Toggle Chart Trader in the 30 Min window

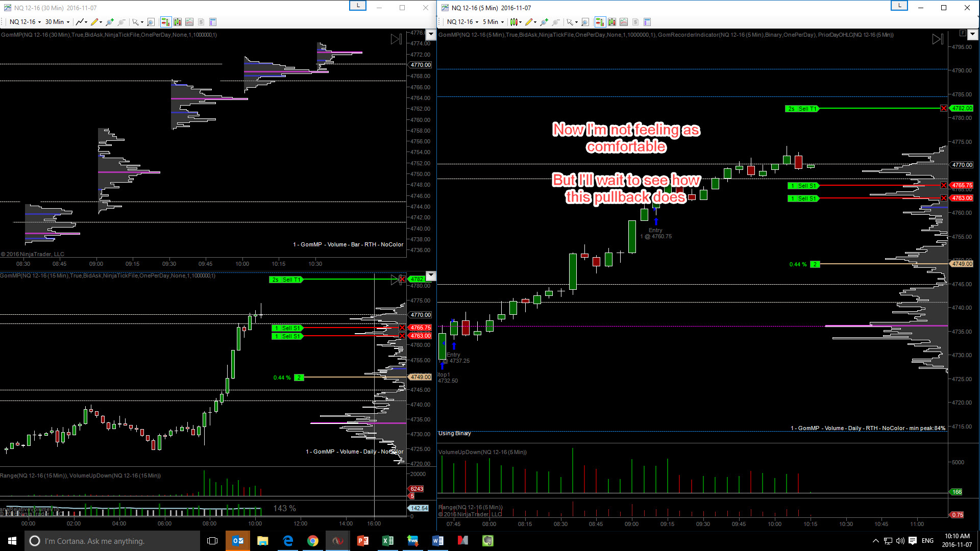click(165, 22)
